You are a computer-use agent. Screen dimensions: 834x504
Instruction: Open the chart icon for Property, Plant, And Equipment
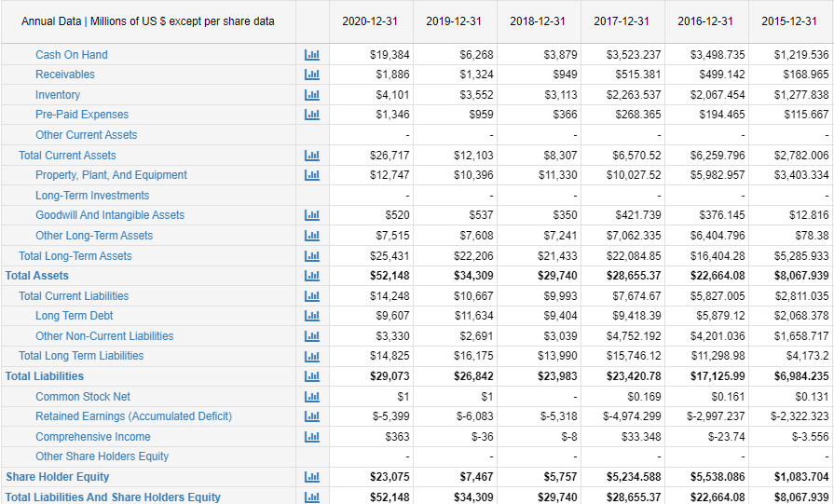[x=311, y=175]
